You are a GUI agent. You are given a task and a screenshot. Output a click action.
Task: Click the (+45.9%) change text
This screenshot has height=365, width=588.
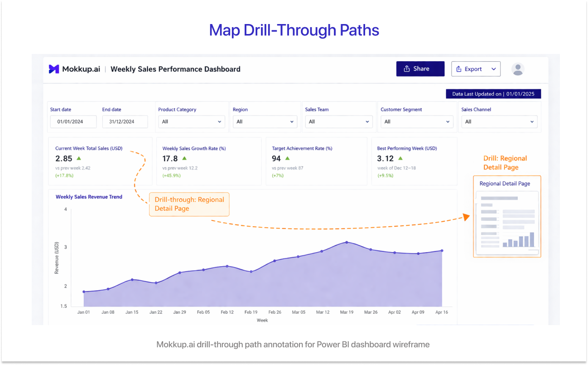click(x=171, y=175)
